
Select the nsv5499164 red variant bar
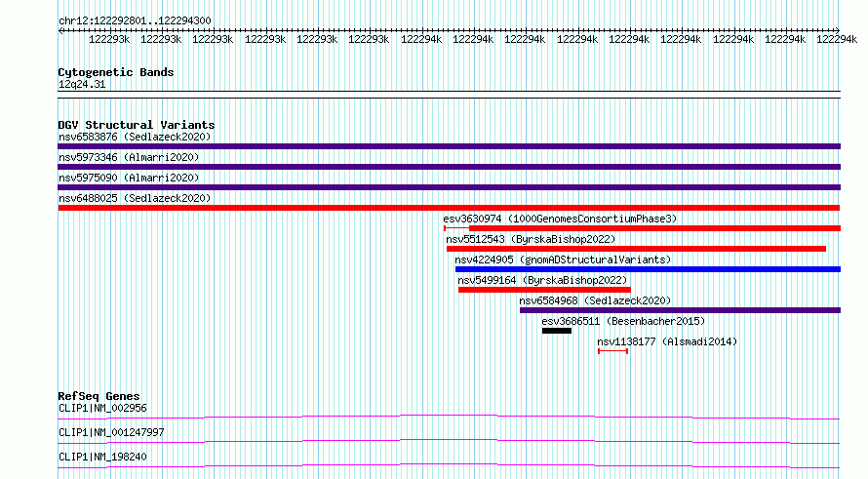tap(545, 290)
